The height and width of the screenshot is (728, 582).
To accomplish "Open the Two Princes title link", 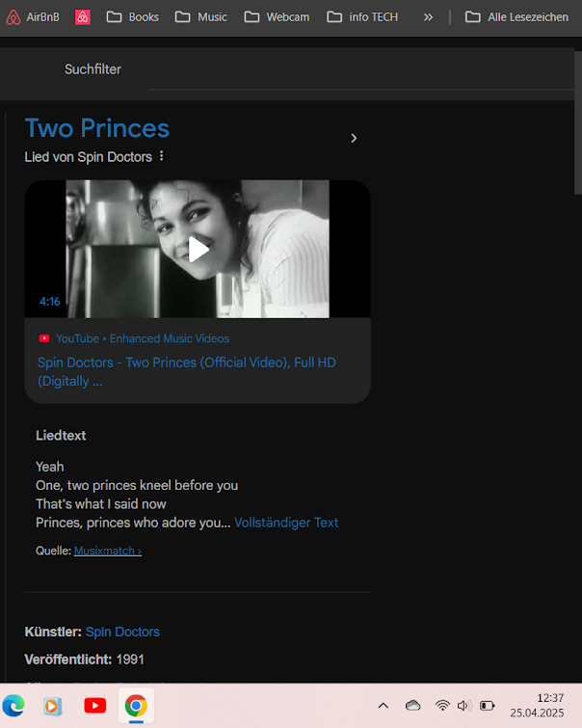I will pyautogui.click(x=97, y=128).
